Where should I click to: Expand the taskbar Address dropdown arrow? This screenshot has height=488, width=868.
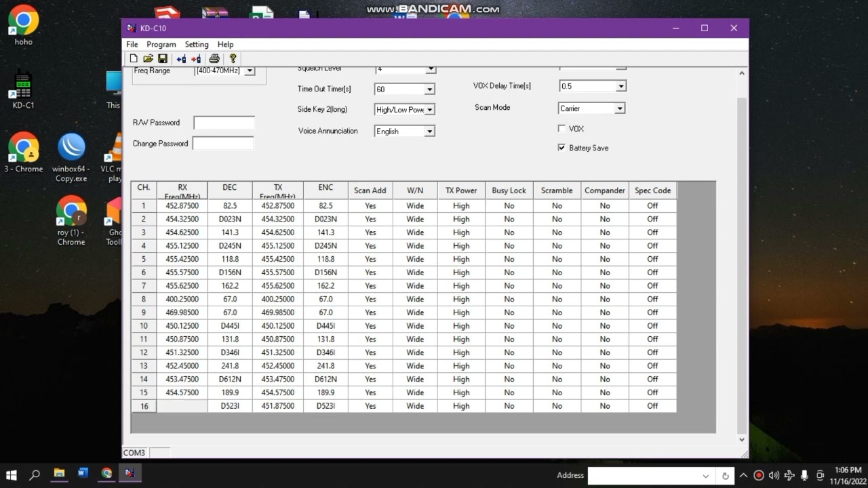(x=707, y=476)
